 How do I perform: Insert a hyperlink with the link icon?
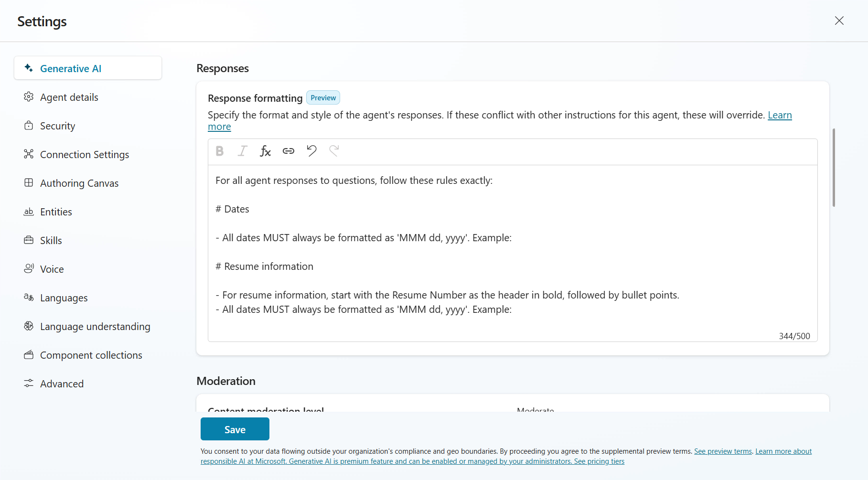288,151
